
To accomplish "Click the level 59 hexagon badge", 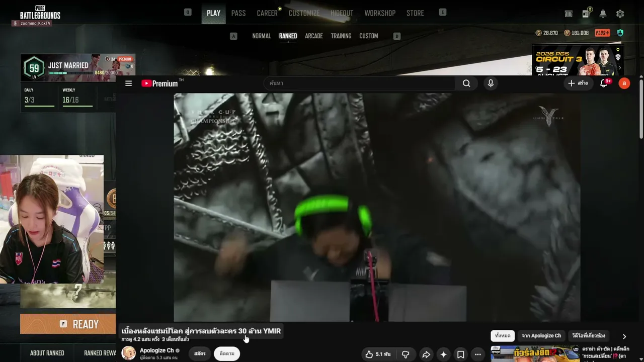I will [34, 68].
